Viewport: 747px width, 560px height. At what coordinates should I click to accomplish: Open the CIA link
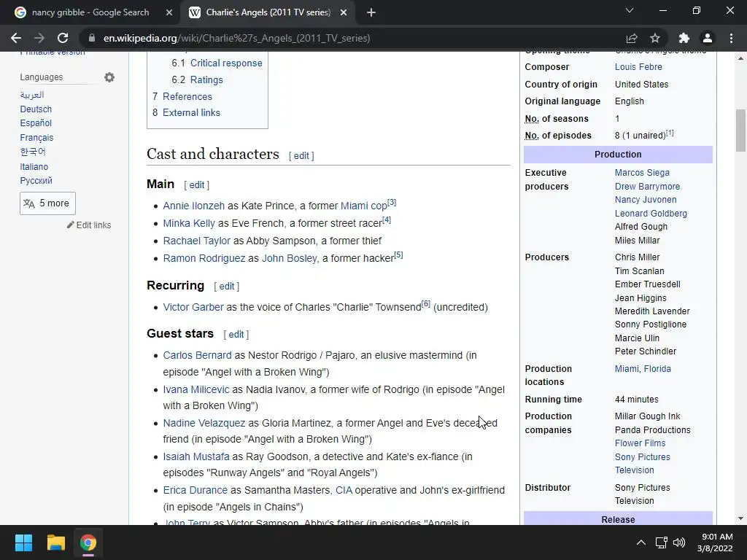344,490
